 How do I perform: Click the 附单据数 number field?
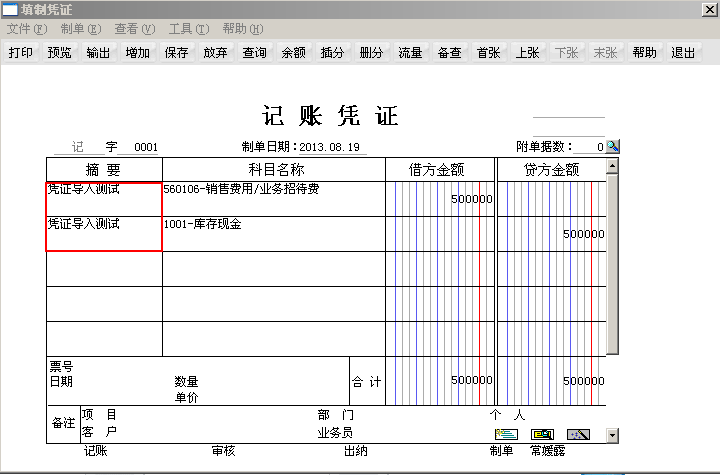coord(589,147)
